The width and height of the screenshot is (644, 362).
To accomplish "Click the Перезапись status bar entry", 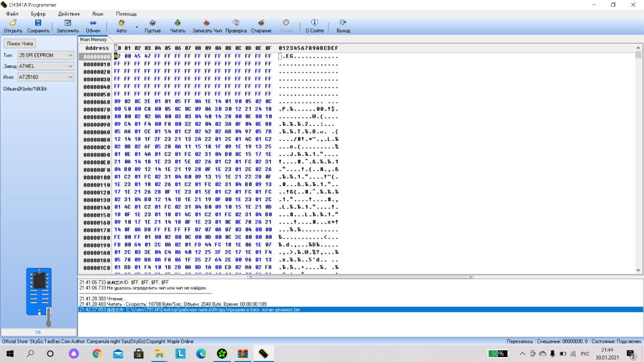I will [520, 341].
